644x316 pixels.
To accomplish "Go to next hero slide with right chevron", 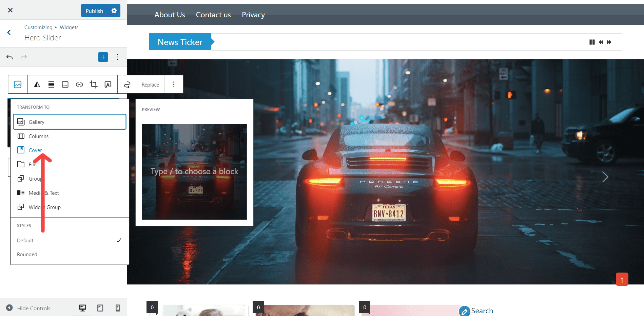I will pos(605,177).
